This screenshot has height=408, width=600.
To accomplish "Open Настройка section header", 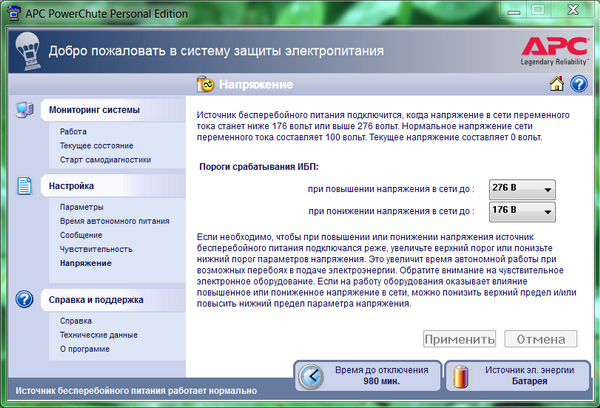I will pyautogui.click(x=113, y=186).
